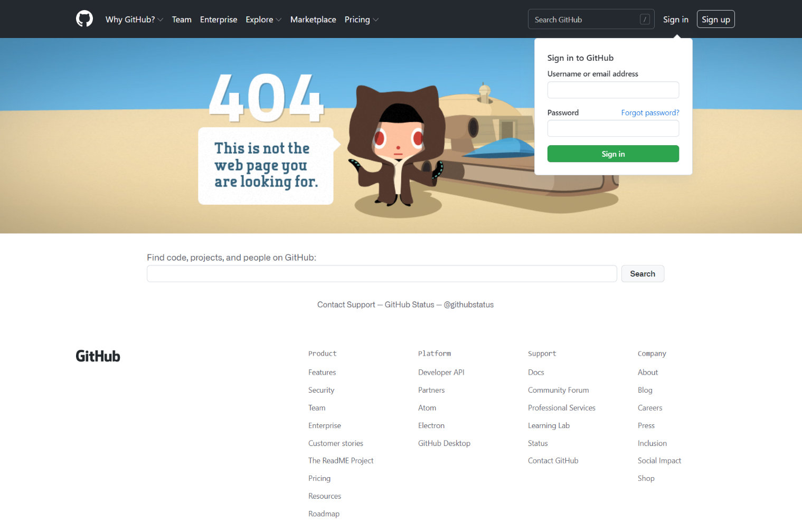Image resolution: width=802 pixels, height=532 pixels.
Task: Click the Support footer column heading
Action: click(x=542, y=354)
